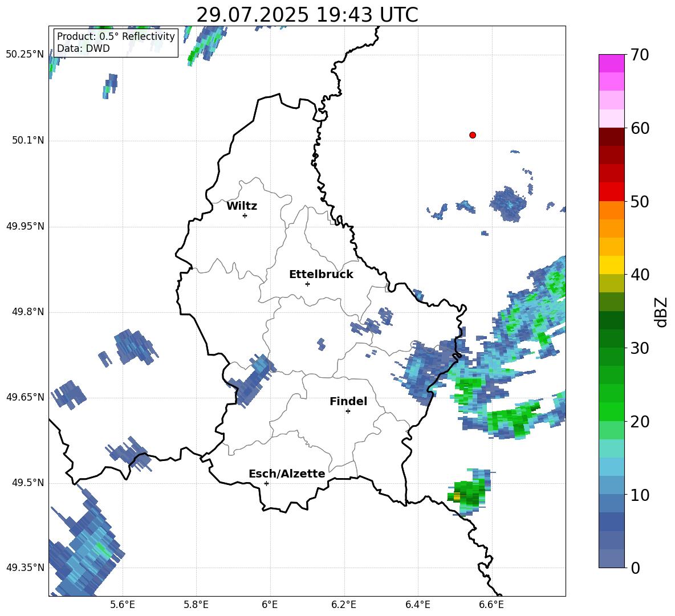Screen dimensions: 675x616
Task: Click the 49.8°N latitude label
Action: 27,312
